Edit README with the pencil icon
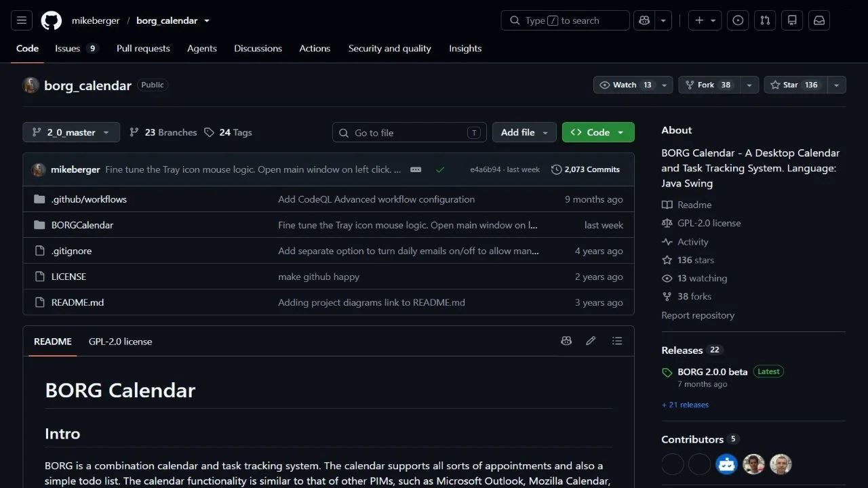 591,341
